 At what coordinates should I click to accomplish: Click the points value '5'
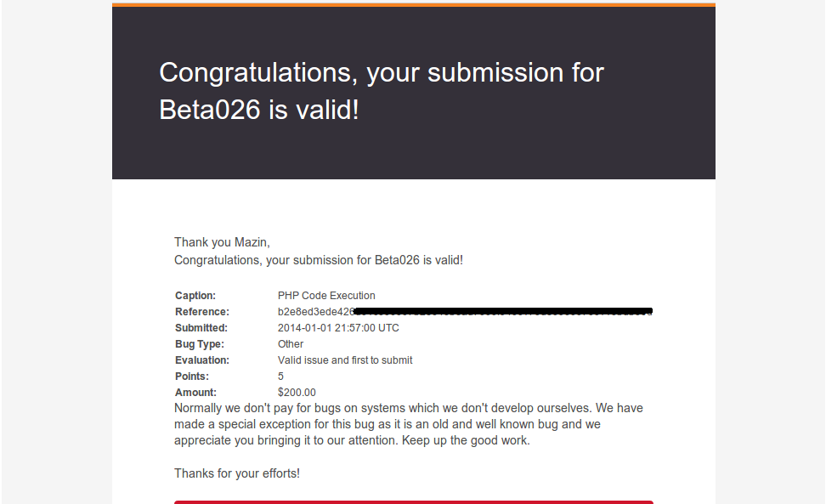280,377
